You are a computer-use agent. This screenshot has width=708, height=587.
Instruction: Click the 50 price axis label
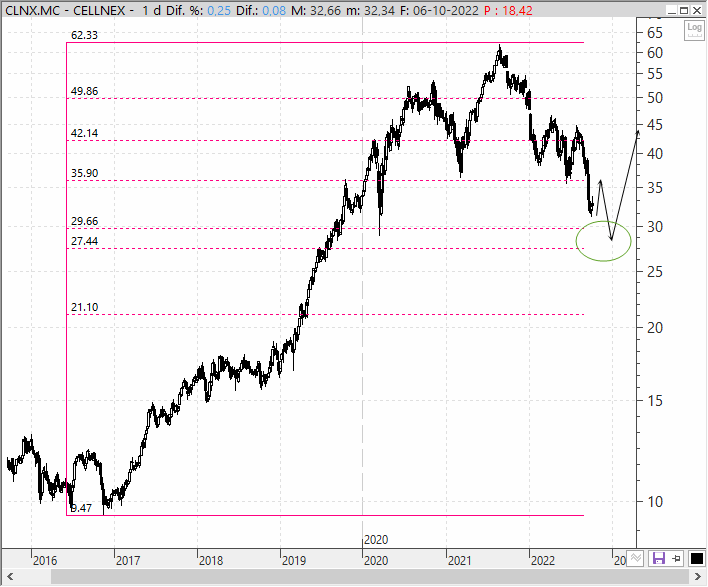click(655, 98)
